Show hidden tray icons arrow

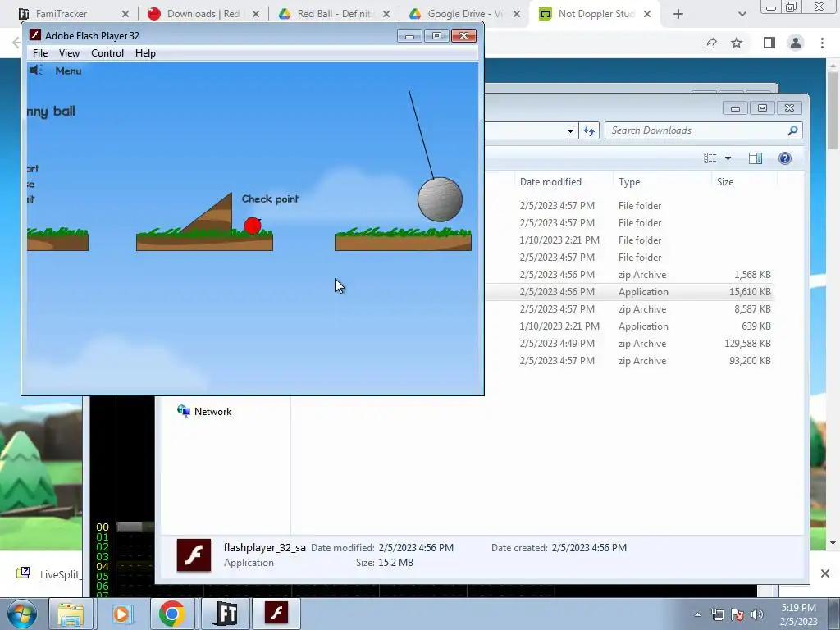coord(697,614)
